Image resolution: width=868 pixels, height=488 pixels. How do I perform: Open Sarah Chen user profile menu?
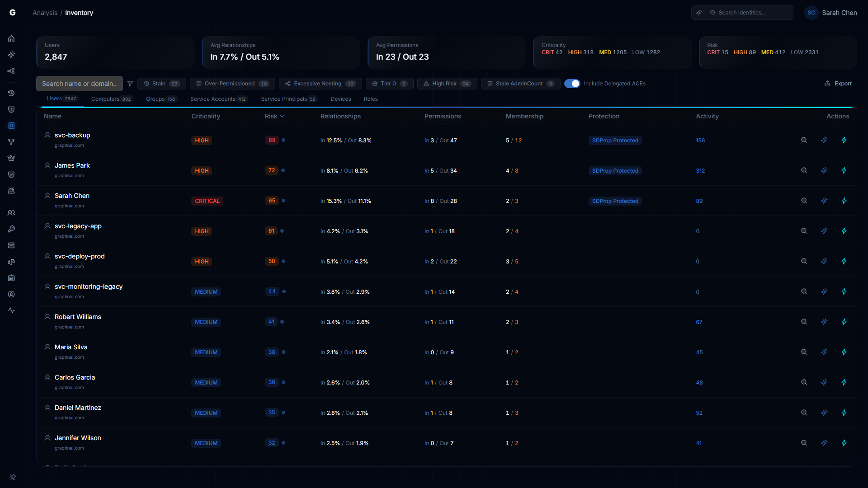(x=831, y=13)
